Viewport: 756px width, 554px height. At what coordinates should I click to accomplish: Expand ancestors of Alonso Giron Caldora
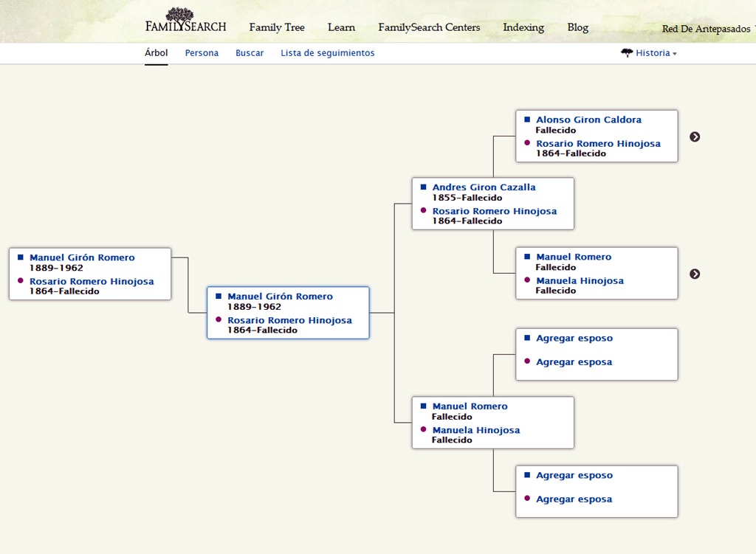pyautogui.click(x=695, y=136)
